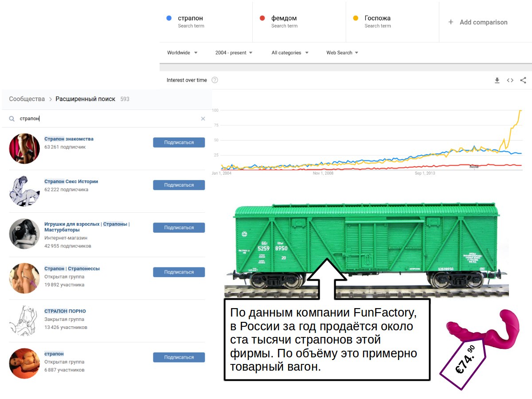Click the 6 887 участников member count
This screenshot has height=399, width=532.
[x=64, y=370]
